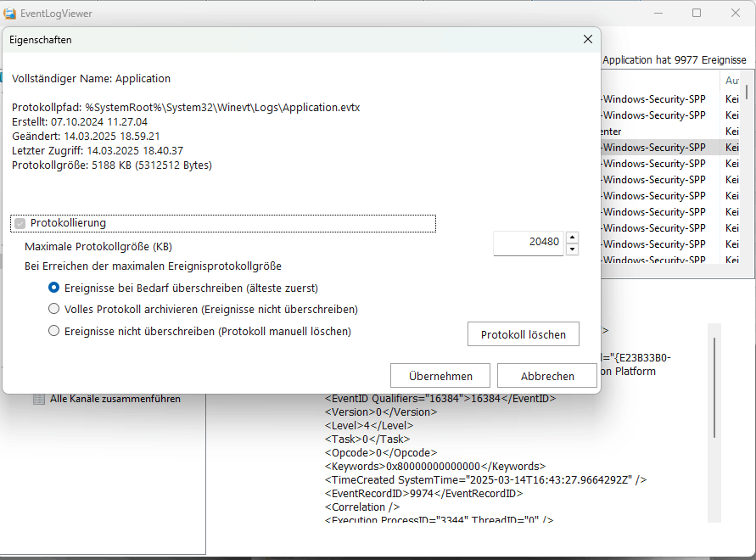Viewport: 756px width, 560px height.
Task: Minimize the EventLogViewer window
Action: (658, 13)
